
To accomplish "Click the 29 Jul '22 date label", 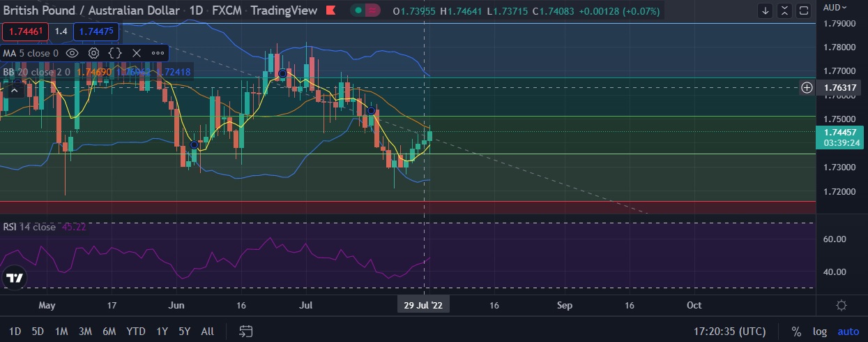I will point(424,306).
